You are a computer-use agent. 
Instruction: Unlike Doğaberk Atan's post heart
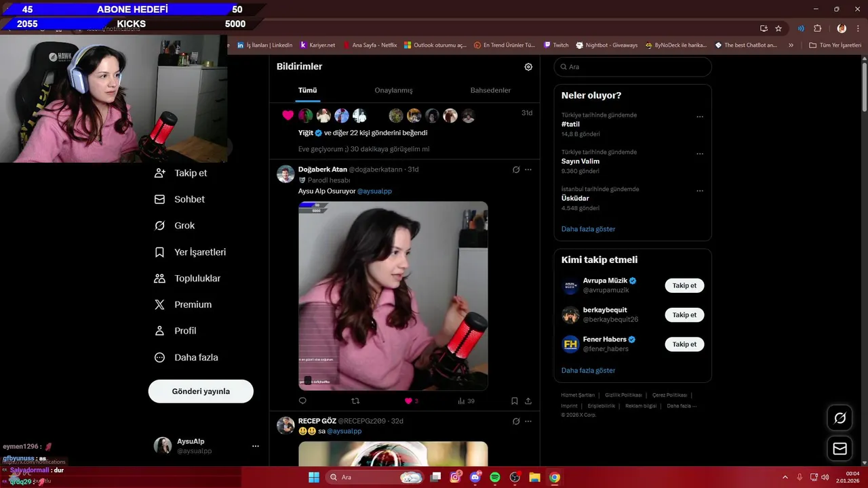point(408,401)
